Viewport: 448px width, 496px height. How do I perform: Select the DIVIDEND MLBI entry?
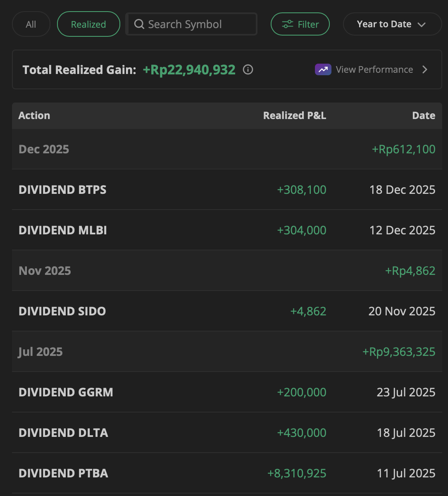click(x=63, y=230)
